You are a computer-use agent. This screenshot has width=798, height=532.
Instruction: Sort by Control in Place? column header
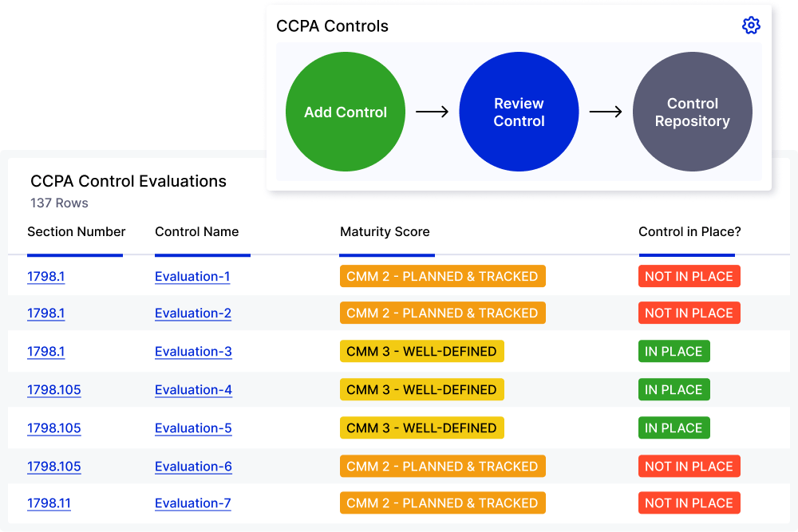coord(689,232)
